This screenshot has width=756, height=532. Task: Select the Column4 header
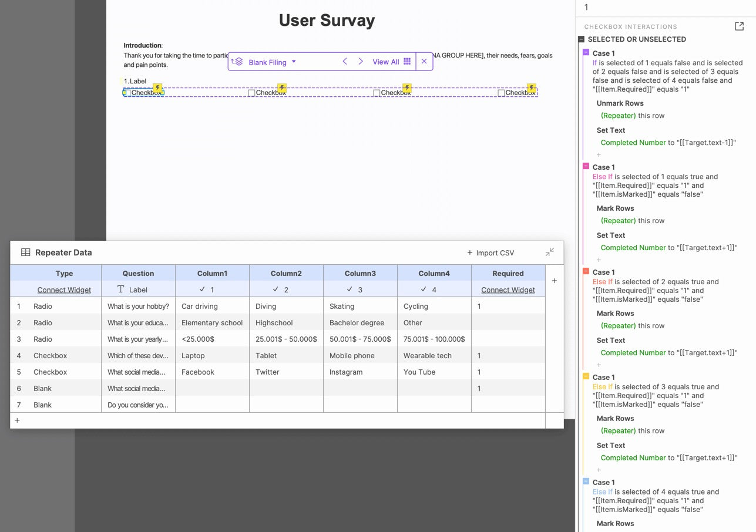click(434, 273)
